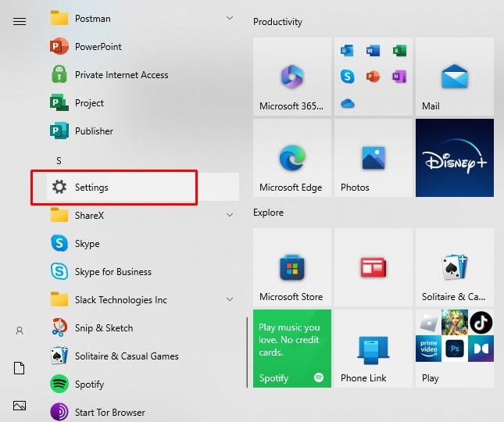
Task: Click the S letter header
Action: tap(59, 160)
